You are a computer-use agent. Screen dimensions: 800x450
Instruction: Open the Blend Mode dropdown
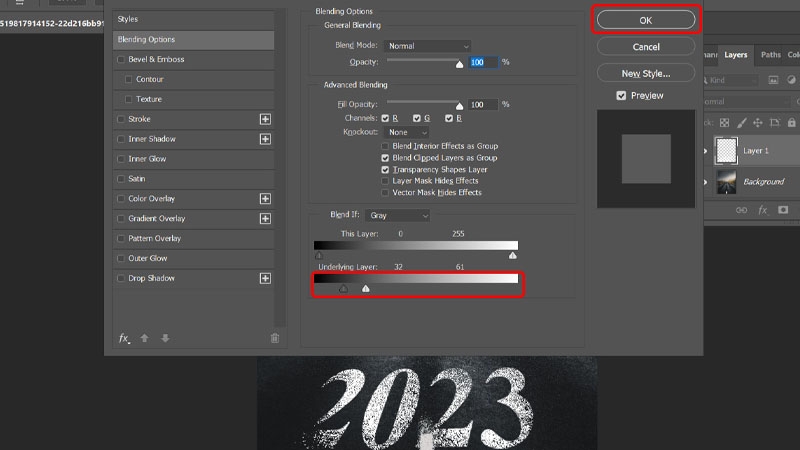tap(428, 46)
